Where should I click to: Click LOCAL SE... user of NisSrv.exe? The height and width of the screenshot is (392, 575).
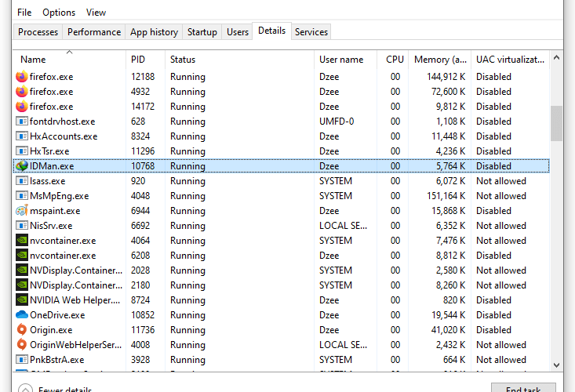(343, 226)
